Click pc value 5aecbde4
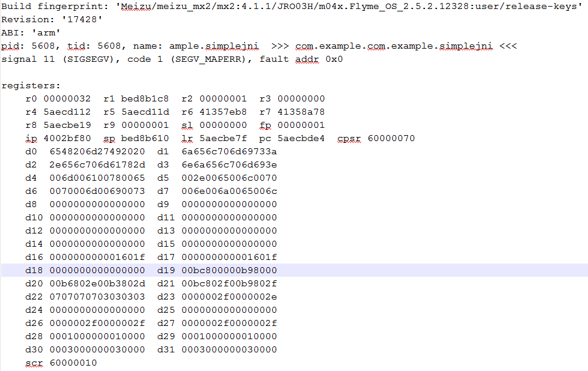Viewport: 588px width, 371px height. tap(301, 139)
